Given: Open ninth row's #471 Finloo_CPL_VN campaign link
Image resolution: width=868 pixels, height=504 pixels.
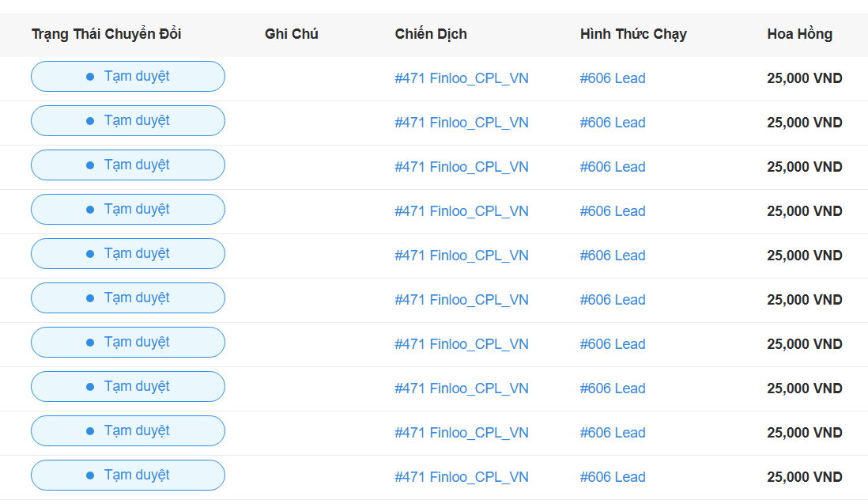Looking at the screenshot, I should pos(462,433).
